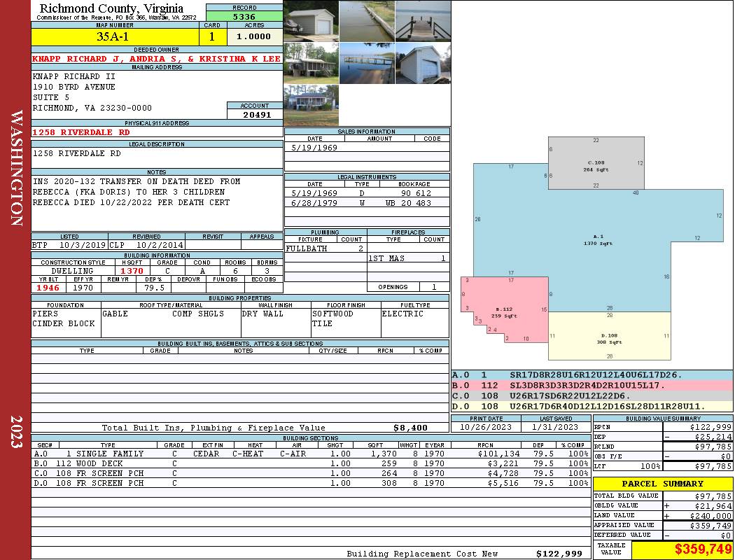Click the Richmond County, Virginia title

(111, 8)
